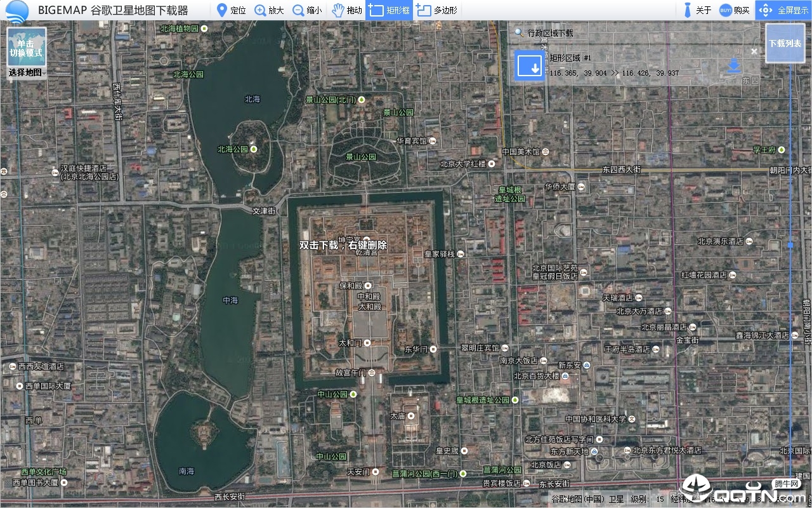812x508 pixels.
Task: Click the 西单国际大厦 marker icon
Action: point(18,385)
